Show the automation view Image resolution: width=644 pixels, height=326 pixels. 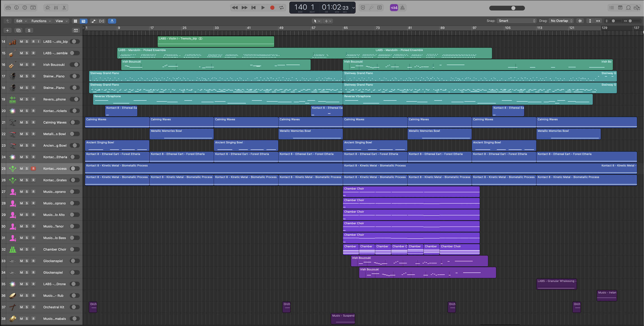pyautogui.click(x=94, y=21)
